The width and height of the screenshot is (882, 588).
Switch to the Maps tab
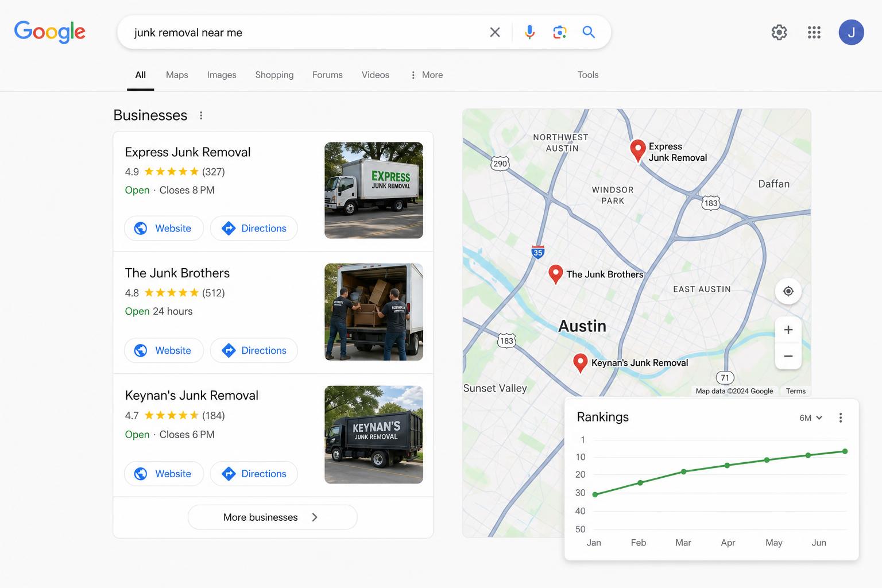pos(177,75)
